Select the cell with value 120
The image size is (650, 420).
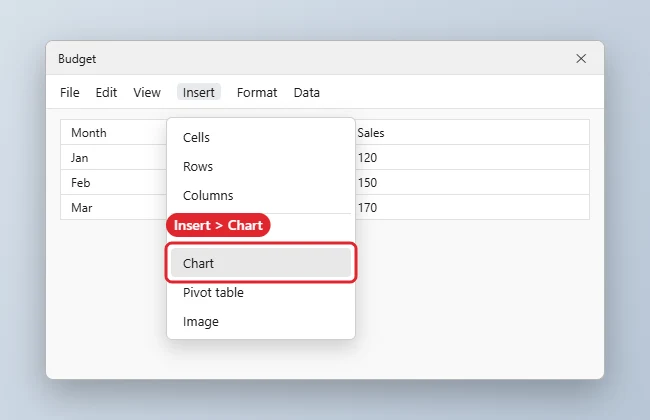pos(472,158)
